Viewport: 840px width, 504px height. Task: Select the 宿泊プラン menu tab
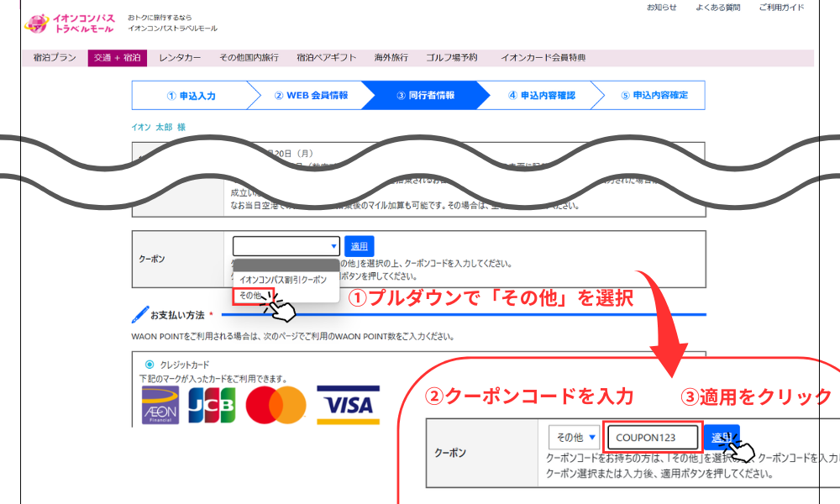[55, 57]
